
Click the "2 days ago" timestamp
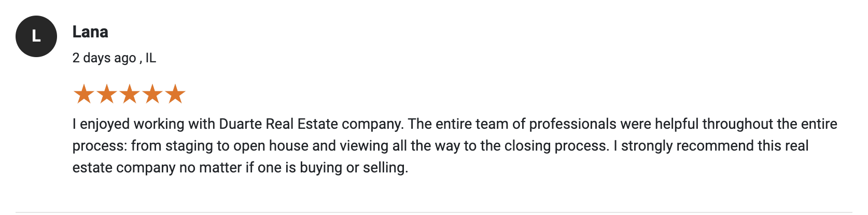[x=104, y=58]
